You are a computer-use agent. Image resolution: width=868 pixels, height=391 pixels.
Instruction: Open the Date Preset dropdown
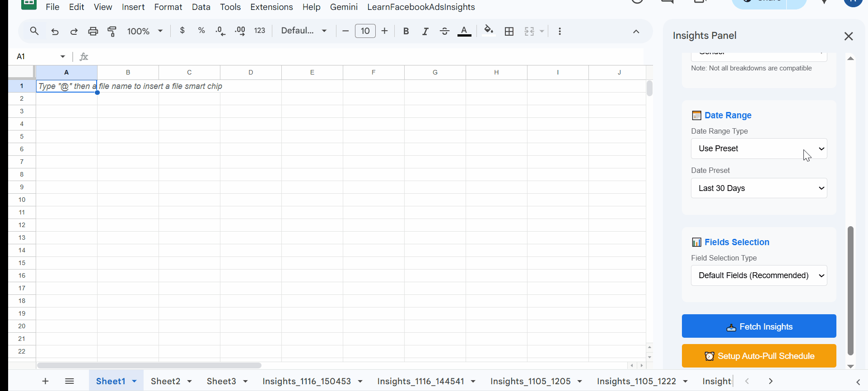pos(759,188)
